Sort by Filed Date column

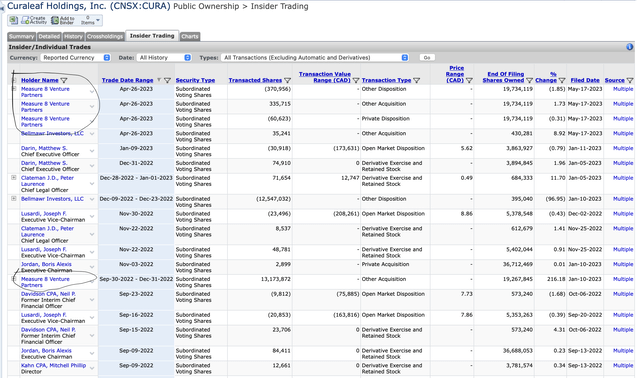pyautogui.click(x=585, y=80)
